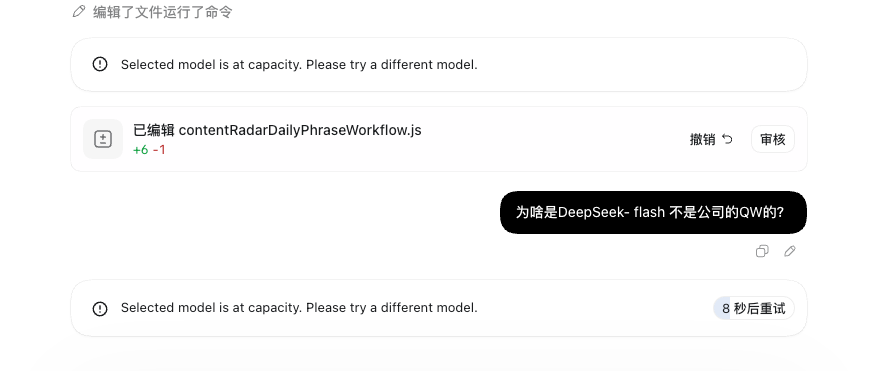The image size is (883, 371).
Task: Click the warning icon in the first capacity error
Action: (x=100, y=64)
